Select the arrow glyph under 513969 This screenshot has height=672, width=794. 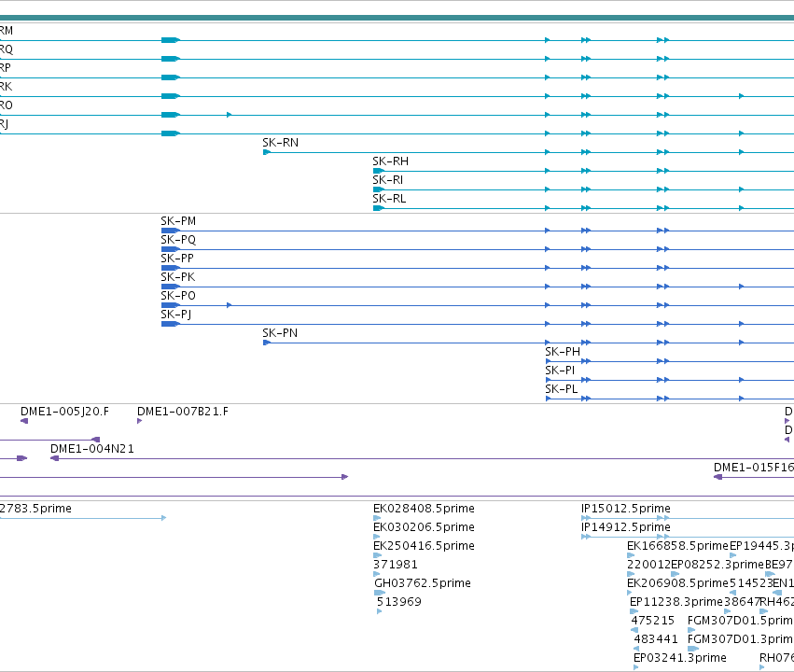tap(380, 611)
